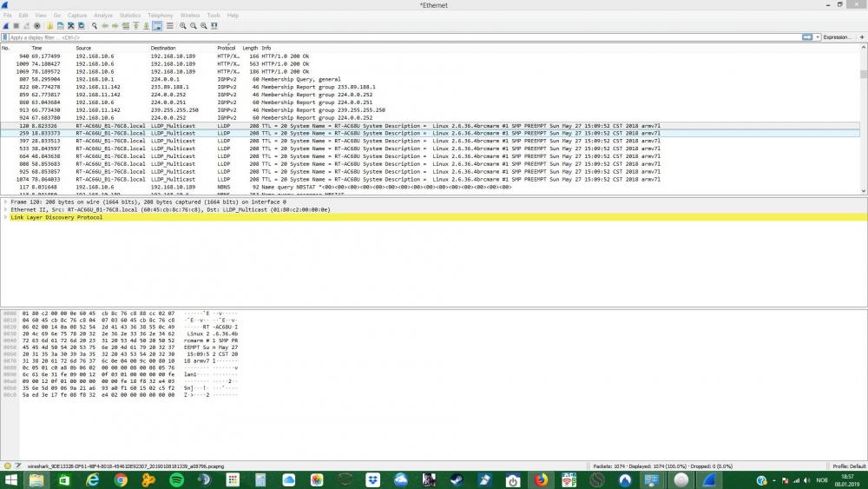Screen dimensions: 868x489
Task: Click the packet list scrollbar thumb
Action: (864, 74)
